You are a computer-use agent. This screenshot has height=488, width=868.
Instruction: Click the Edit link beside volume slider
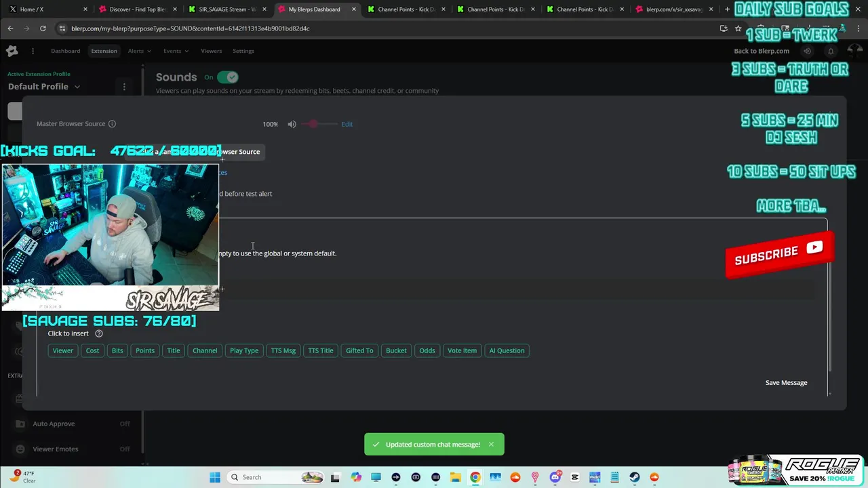pos(347,124)
